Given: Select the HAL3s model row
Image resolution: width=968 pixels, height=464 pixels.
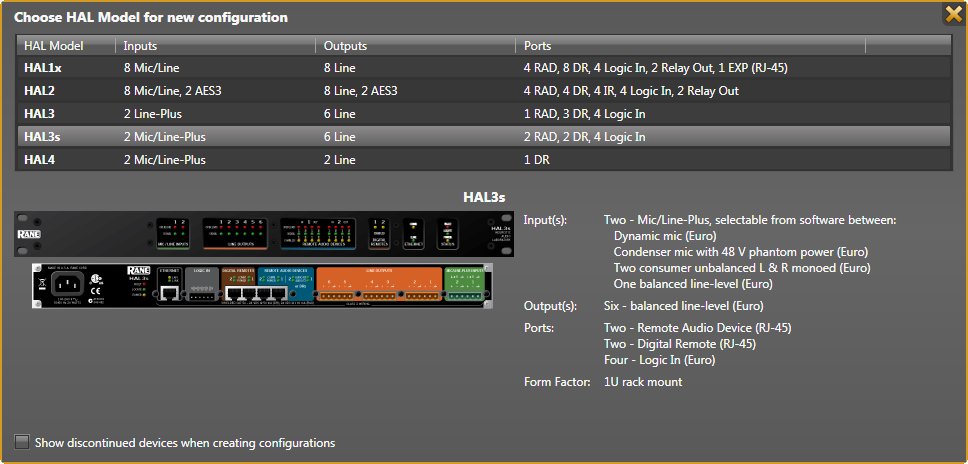Looking at the screenshot, I should (483, 136).
